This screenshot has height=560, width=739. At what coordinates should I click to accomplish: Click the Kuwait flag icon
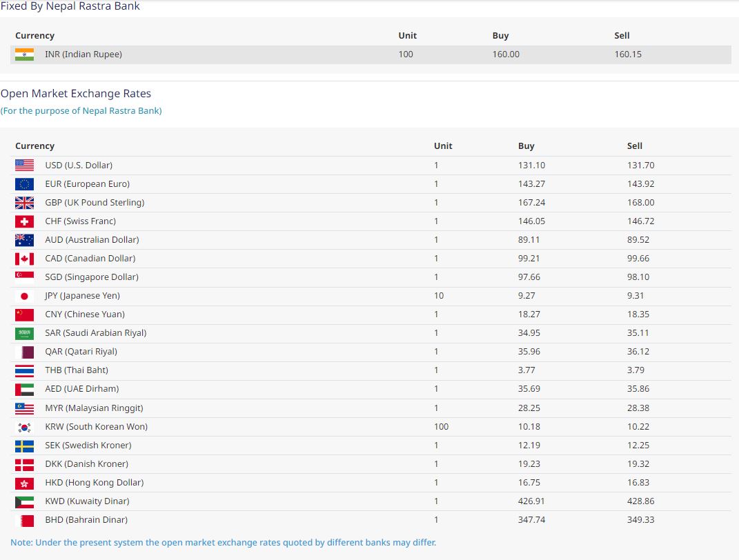[x=25, y=501]
